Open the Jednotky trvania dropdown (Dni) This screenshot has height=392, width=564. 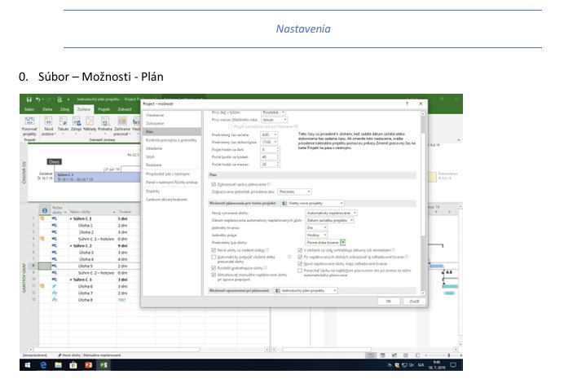click(316, 227)
